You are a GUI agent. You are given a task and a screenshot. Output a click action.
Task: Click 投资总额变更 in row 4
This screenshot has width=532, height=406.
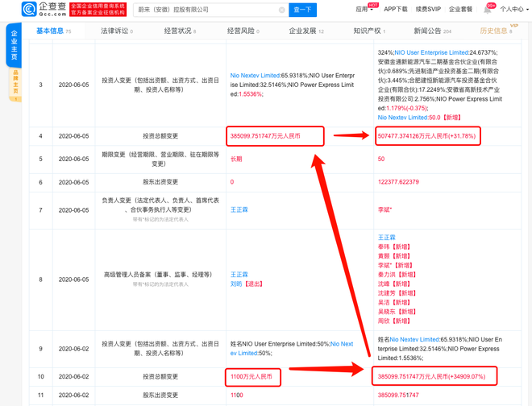160,136
